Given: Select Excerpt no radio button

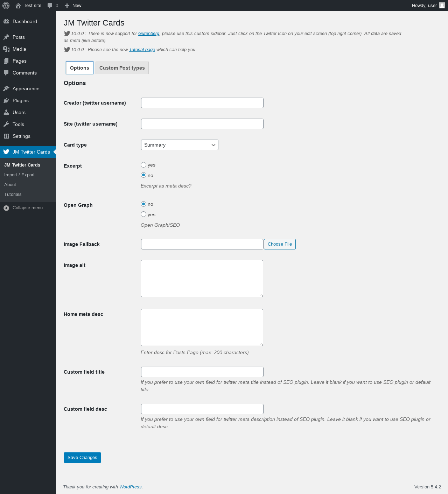Looking at the screenshot, I should (143, 175).
